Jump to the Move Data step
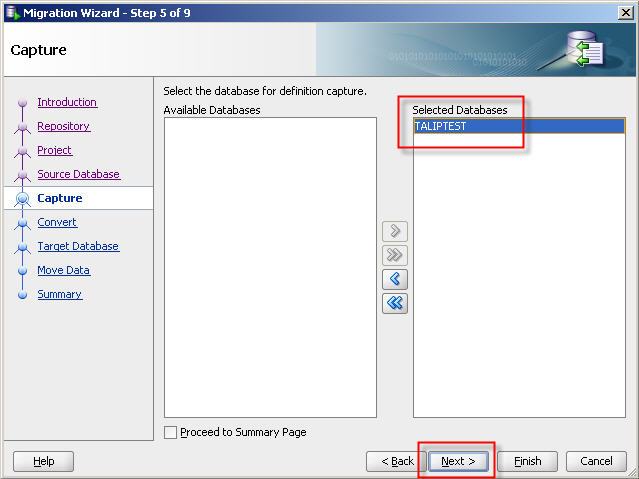The height and width of the screenshot is (479, 639). coord(64,270)
